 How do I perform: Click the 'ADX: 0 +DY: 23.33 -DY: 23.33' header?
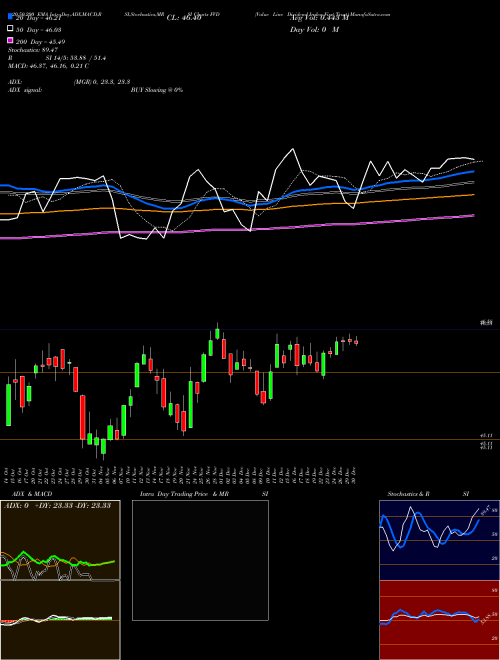pyautogui.click(x=57, y=505)
